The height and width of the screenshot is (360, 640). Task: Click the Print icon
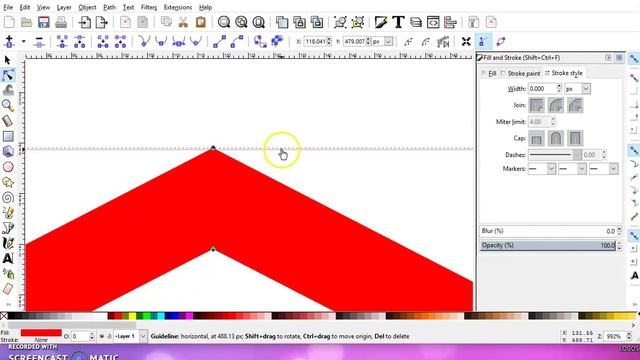[61, 22]
